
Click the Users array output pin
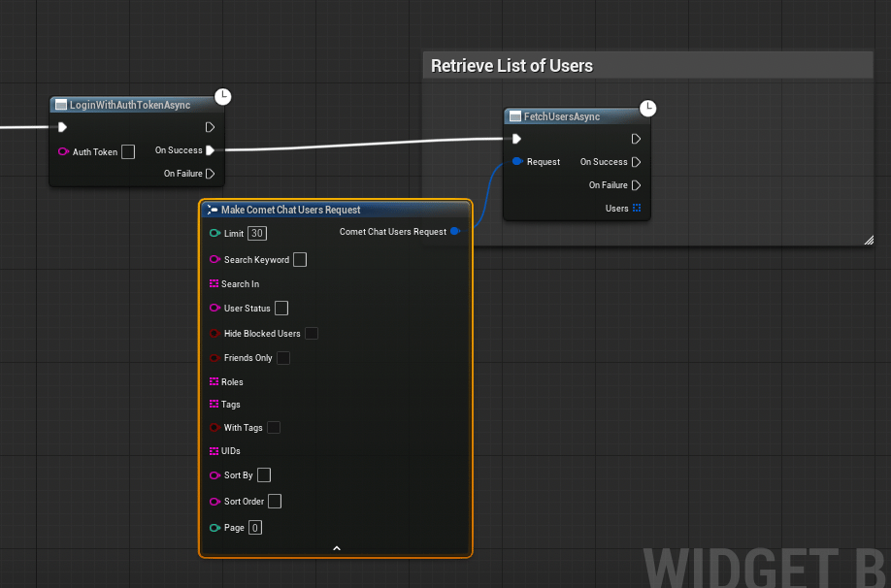pos(637,208)
